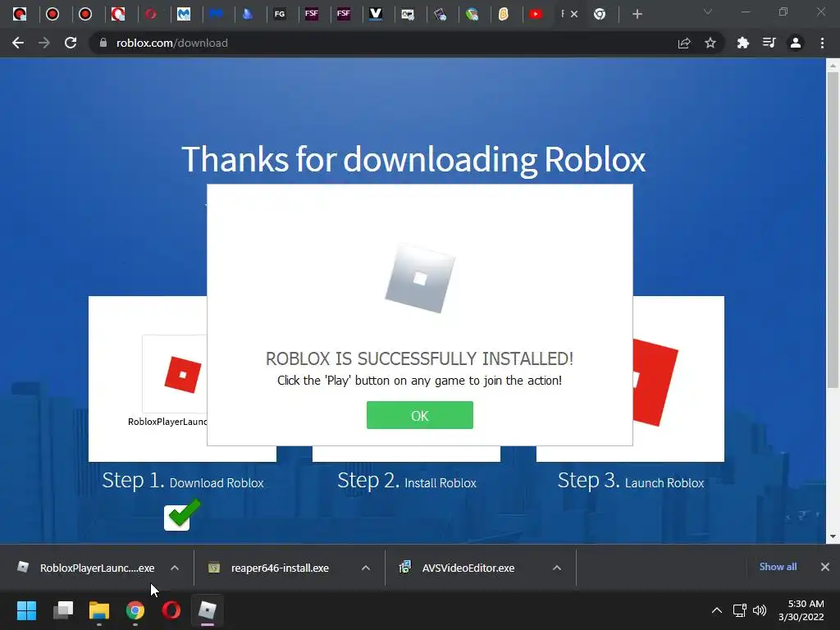Screen dimensions: 840x630
Task: Switch to the V logo tab
Action: (376, 15)
